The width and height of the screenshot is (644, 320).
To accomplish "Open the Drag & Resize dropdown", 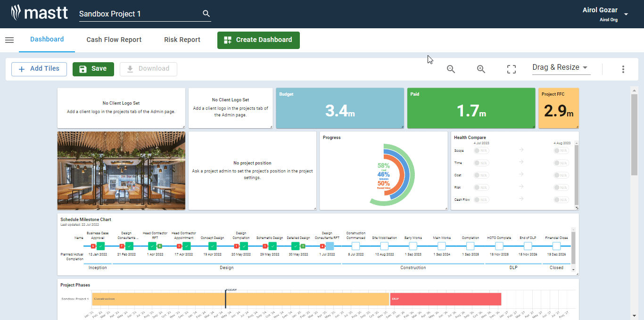I will [561, 67].
